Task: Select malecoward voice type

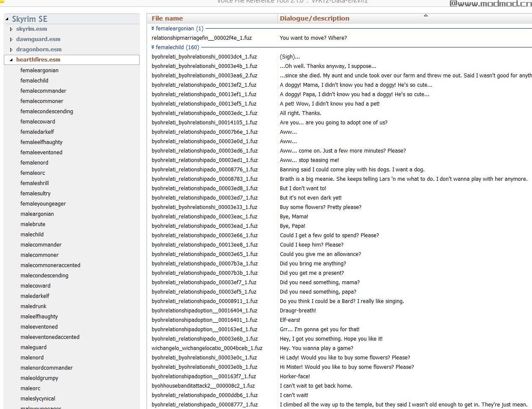Action: pos(35,285)
